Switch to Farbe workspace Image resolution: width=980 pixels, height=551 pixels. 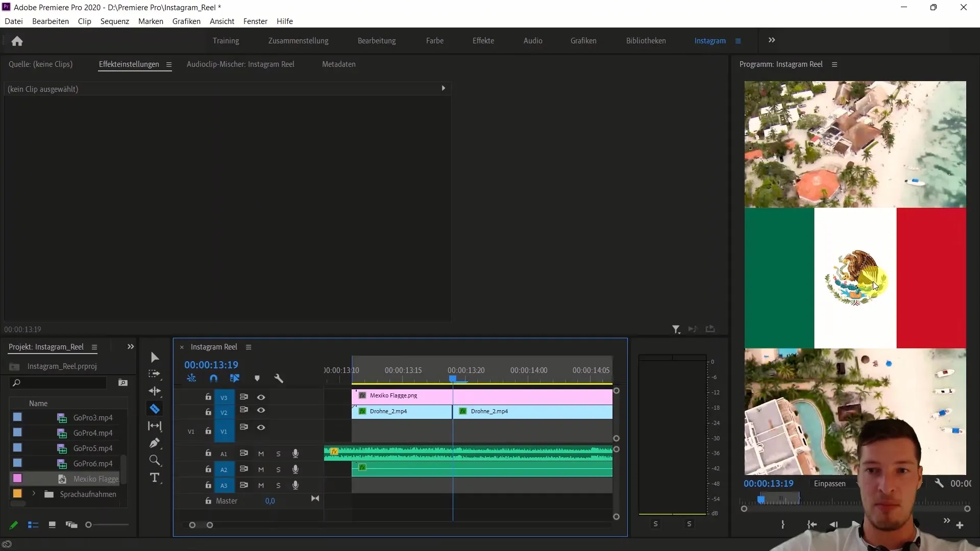(x=435, y=41)
